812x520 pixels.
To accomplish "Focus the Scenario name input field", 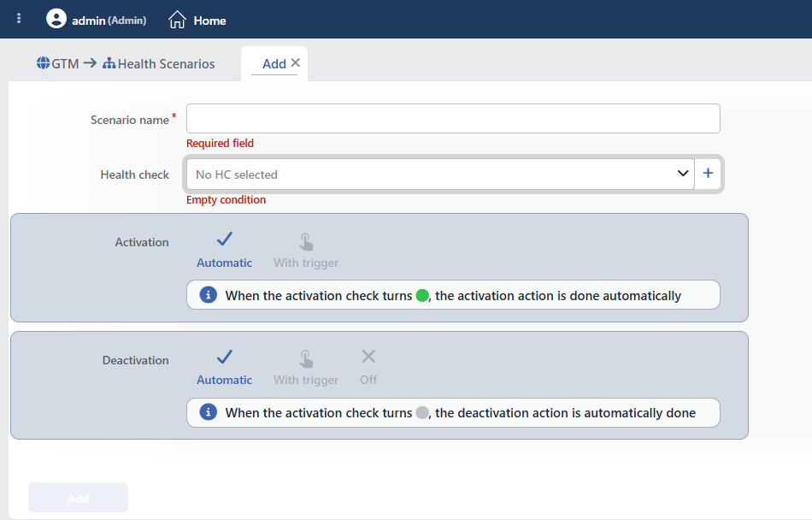I will [x=453, y=119].
